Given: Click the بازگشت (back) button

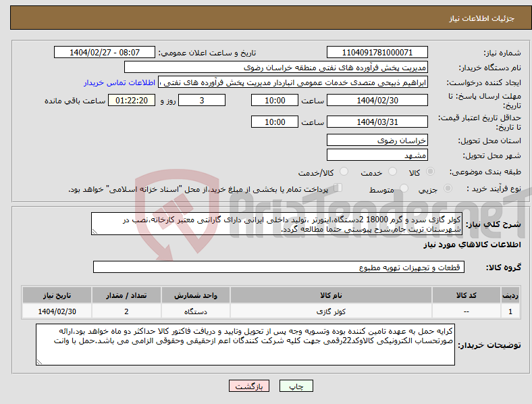Looking at the screenshot, I should tap(249, 386).
